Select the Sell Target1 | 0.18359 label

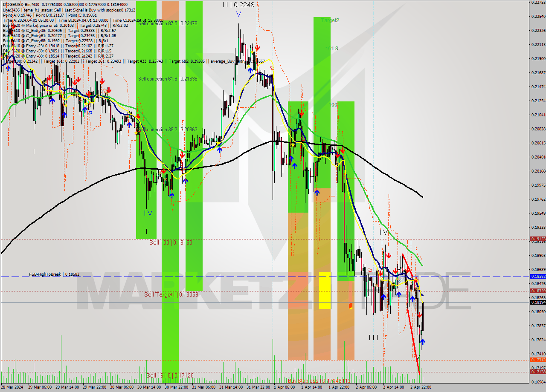pos(171,294)
